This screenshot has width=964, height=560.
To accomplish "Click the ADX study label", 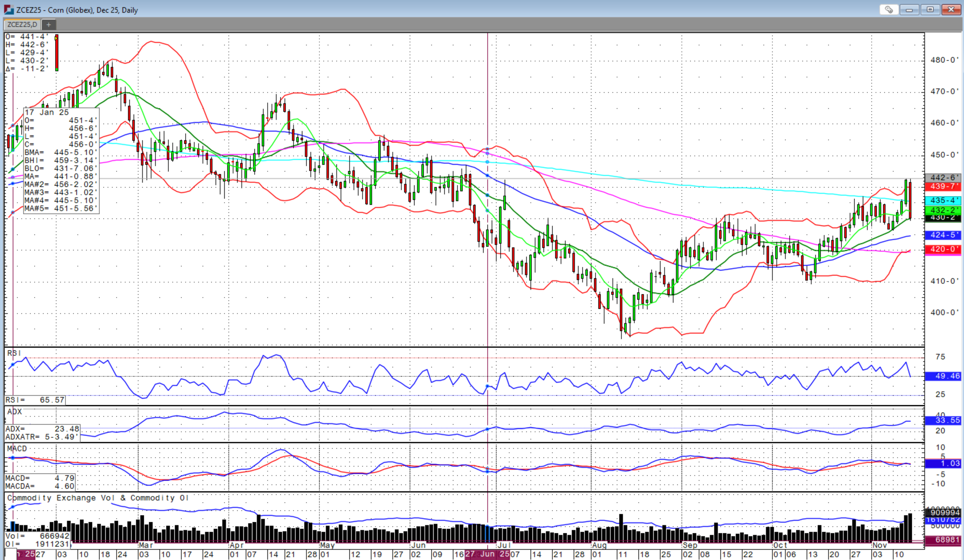I will 15,411.
